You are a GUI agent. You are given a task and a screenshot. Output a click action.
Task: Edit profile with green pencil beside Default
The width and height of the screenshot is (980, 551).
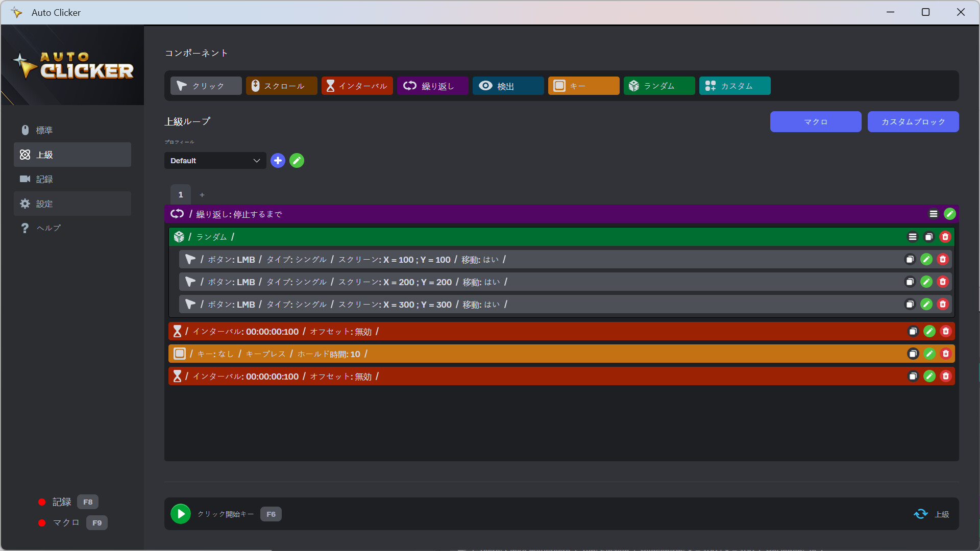pos(297,161)
